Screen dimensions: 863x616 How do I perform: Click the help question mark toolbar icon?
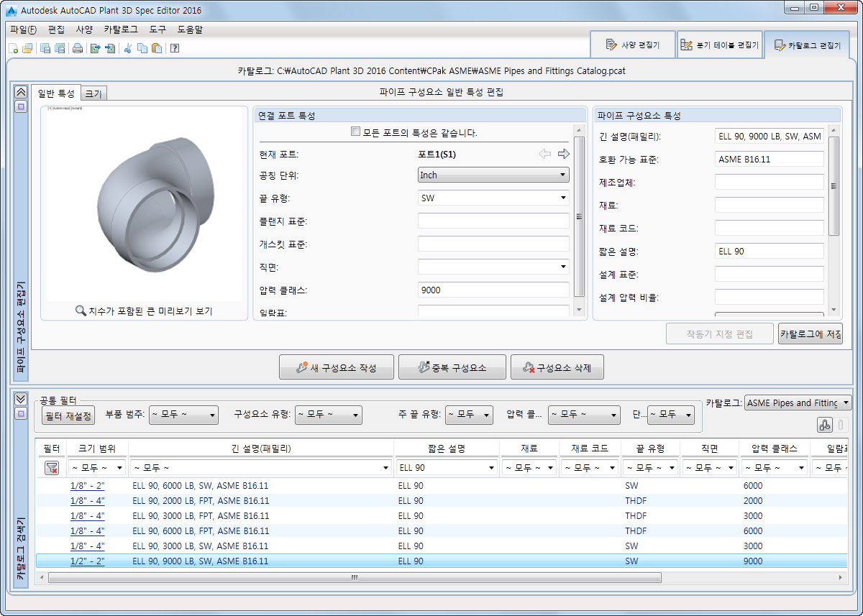click(x=175, y=48)
